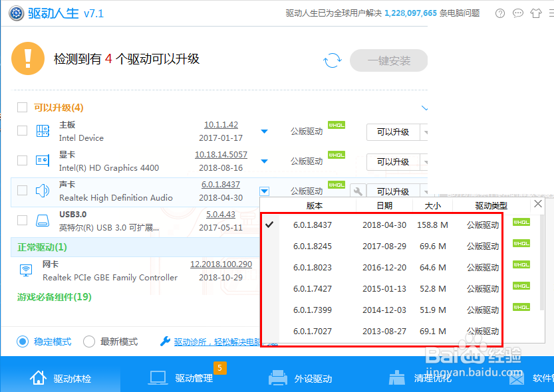
Task: Click the version popup vertical scrollbar
Action: point(542,261)
